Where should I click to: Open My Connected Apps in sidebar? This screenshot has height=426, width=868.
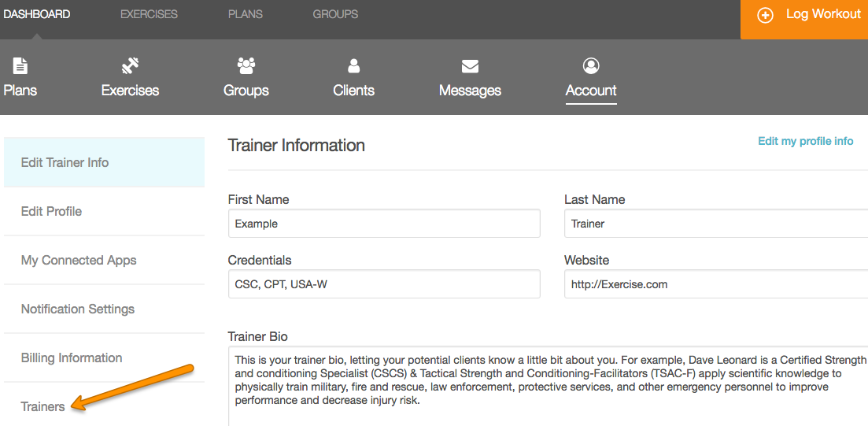tap(104, 260)
